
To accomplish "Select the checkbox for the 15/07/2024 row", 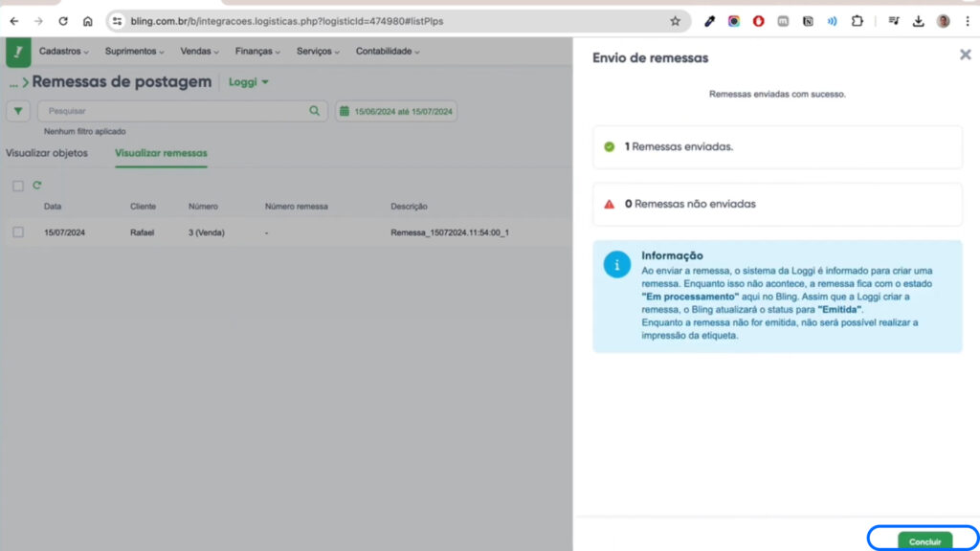I will tap(18, 232).
